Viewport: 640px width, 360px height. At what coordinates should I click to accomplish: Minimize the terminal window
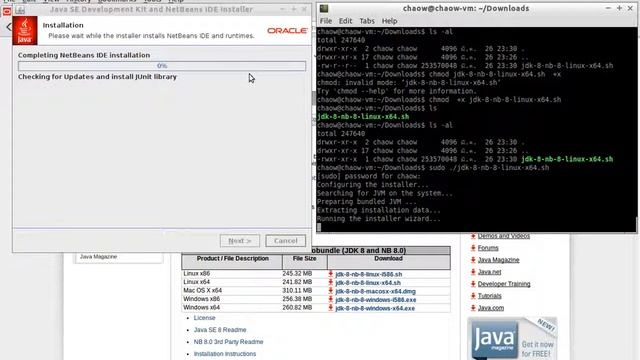tap(608, 8)
